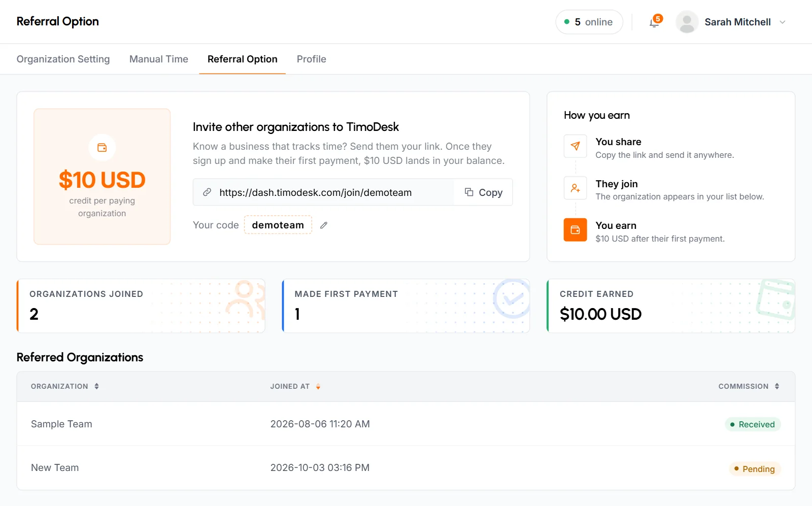The width and height of the screenshot is (812, 506).
Task: Click the Credit Earned card
Action: (x=671, y=306)
